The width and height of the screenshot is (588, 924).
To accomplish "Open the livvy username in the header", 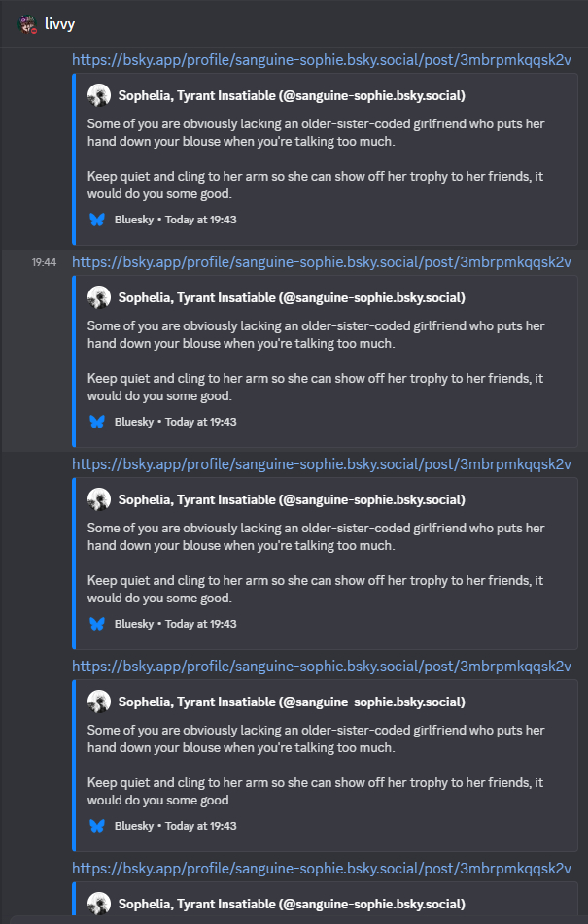I will 60,24.
